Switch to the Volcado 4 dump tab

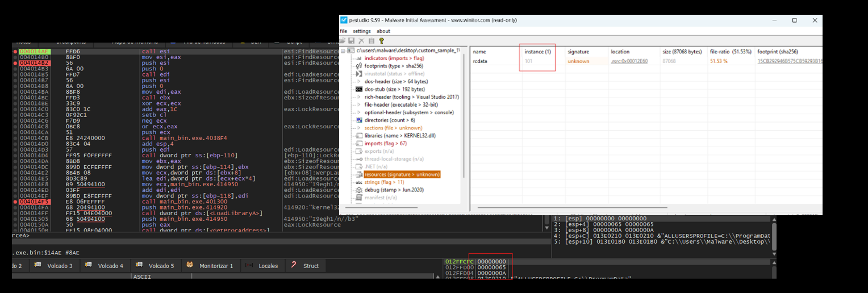(x=105, y=266)
